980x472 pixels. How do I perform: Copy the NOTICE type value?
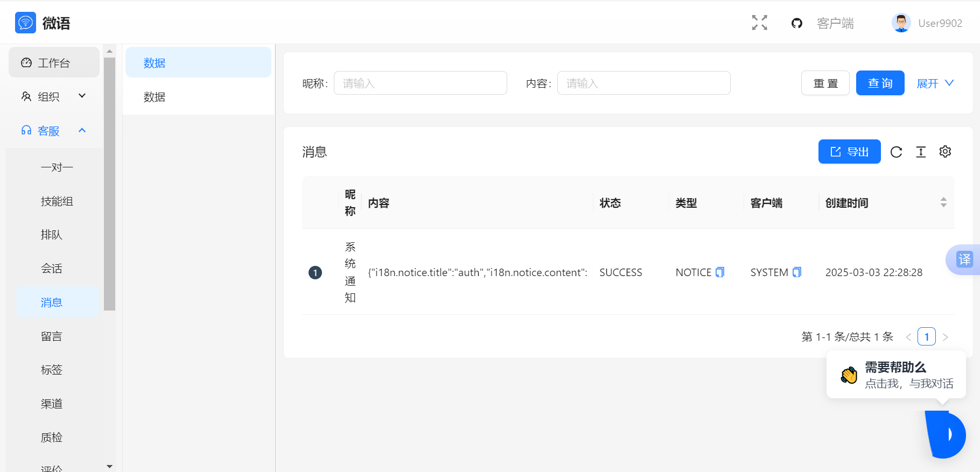pos(720,272)
